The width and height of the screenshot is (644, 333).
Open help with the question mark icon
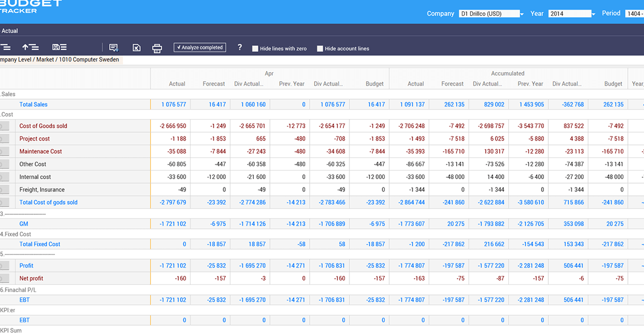[x=240, y=47]
